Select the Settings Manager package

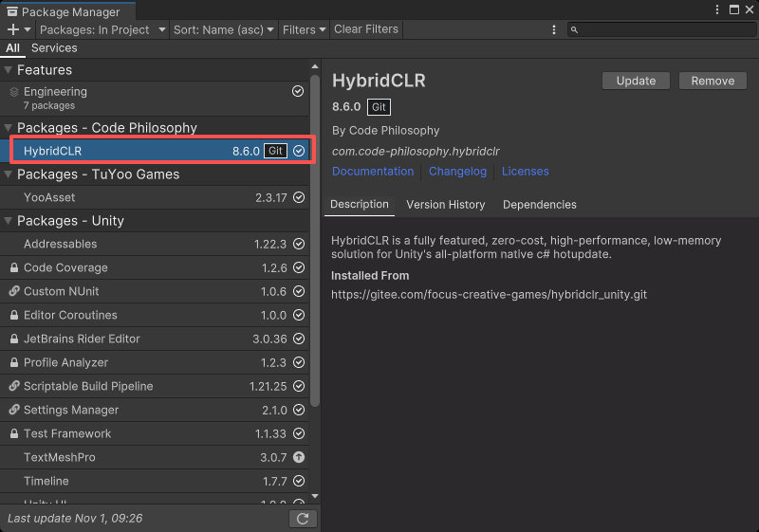pyautogui.click(x=155, y=410)
